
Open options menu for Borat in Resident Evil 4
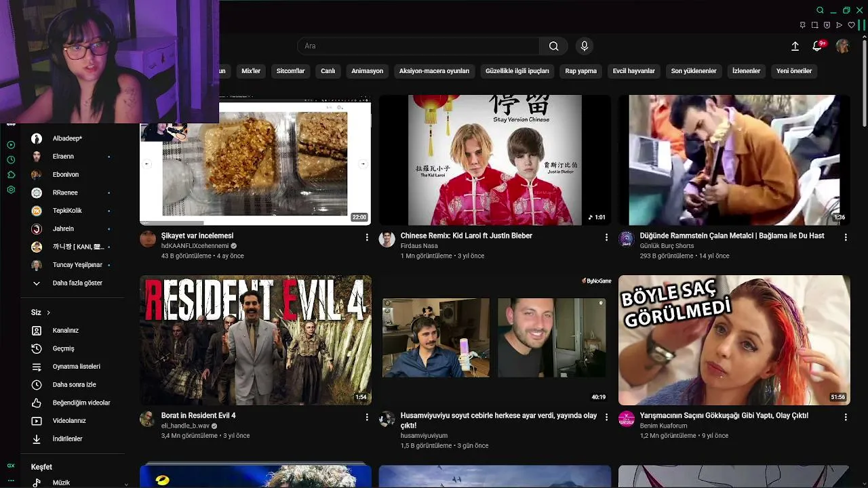pyautogui.click(x=367, y=417)
